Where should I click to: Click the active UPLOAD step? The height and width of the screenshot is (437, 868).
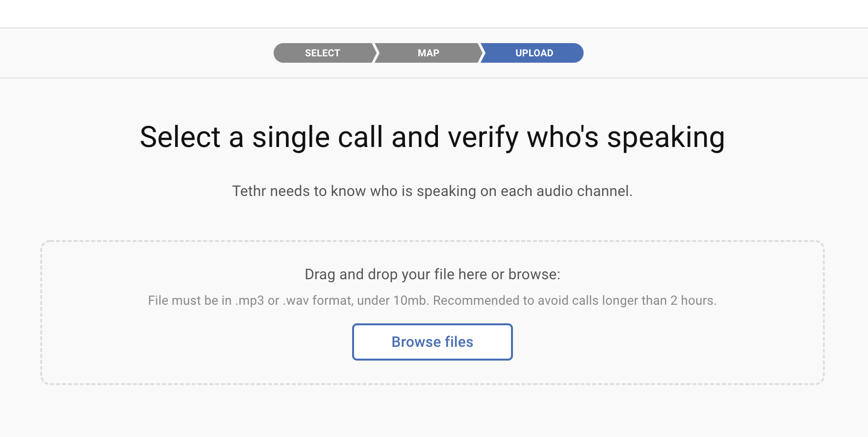coord(534,53)
